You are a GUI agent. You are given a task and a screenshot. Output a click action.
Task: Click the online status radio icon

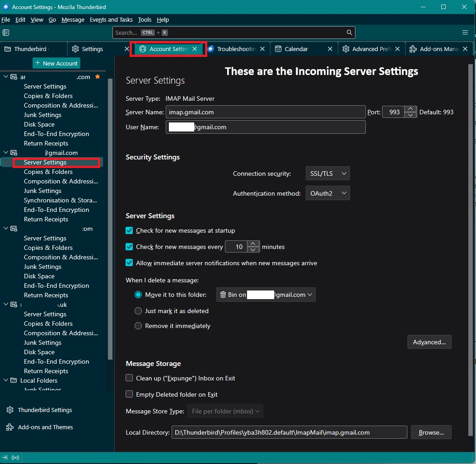point(15,457)
